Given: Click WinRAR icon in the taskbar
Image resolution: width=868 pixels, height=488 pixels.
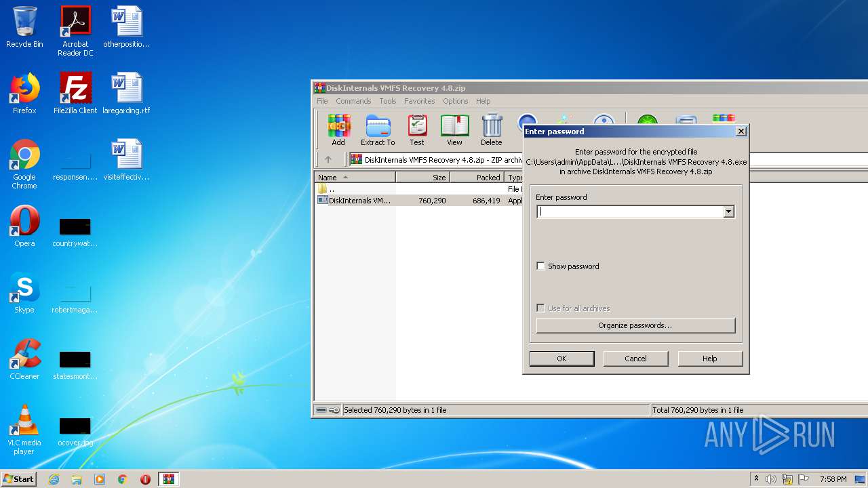Looking at the screenshot, I should [x=169, y=479].
